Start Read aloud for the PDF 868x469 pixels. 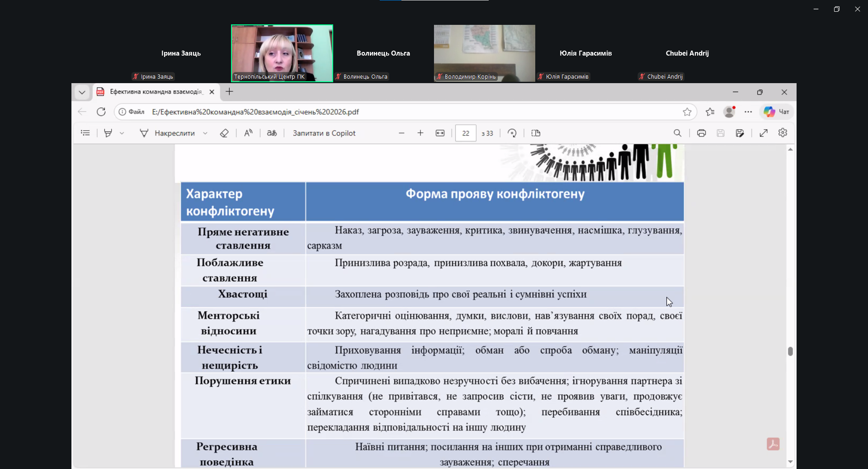(x=248, y=133)
